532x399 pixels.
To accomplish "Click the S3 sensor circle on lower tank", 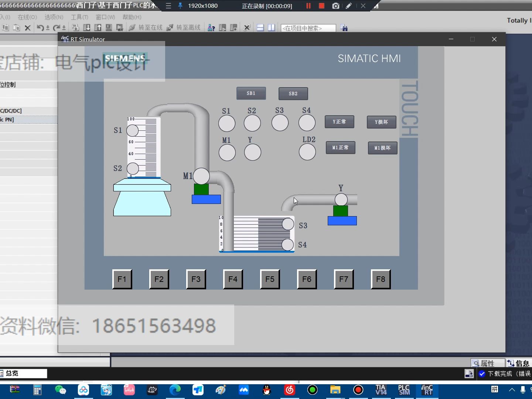I will click(288, 224).
